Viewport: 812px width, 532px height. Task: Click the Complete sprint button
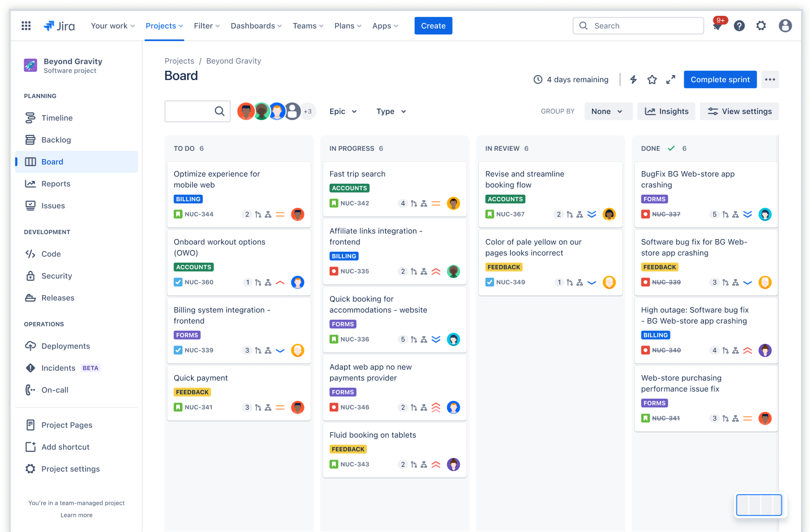[x=720, y=80]
